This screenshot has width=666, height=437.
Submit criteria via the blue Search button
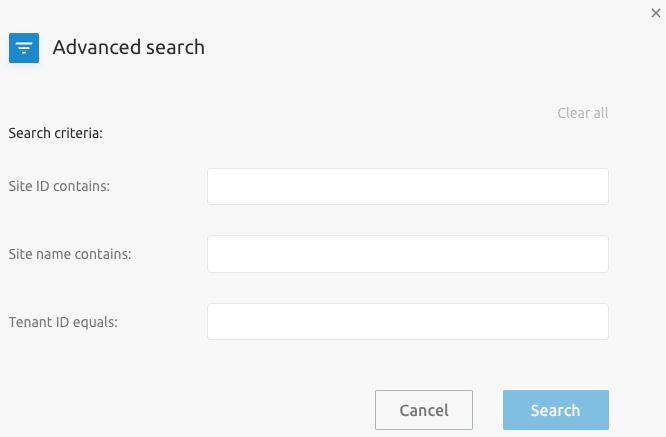point(556,410)
